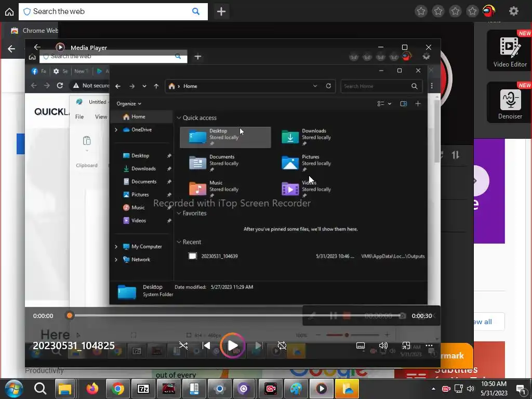Switch to Media Player taskbar icon
532x399 pixels.
[x=321, y=389]
